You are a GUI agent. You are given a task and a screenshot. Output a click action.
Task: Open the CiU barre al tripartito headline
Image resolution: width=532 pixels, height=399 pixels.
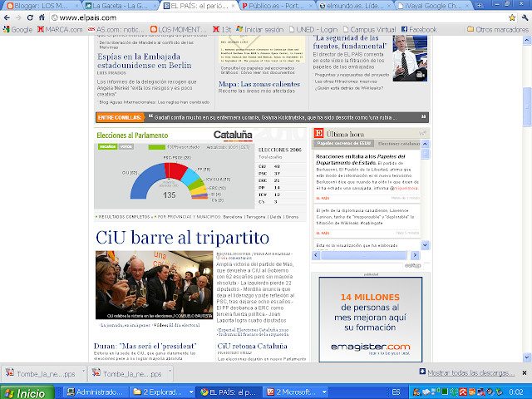coord(182,237)
